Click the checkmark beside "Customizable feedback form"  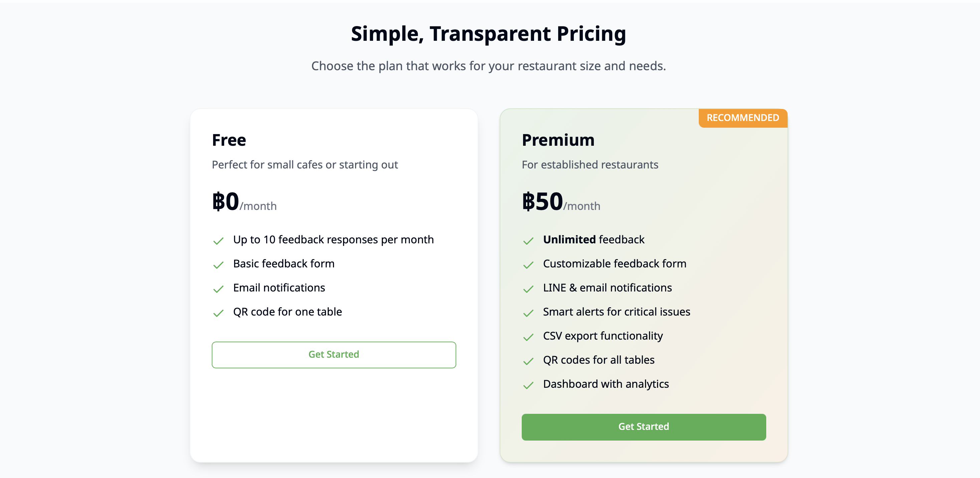coord(528,265)
